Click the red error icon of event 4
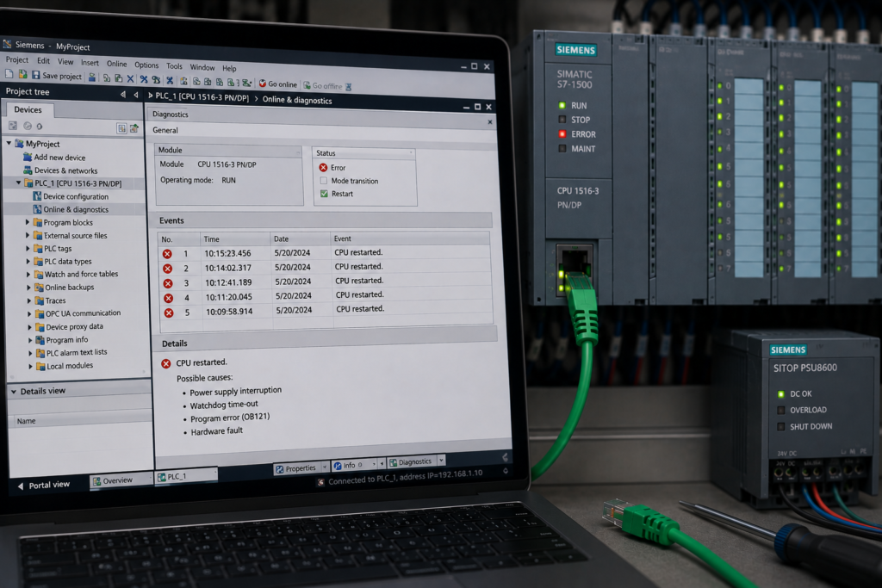Viewport: 882px width, 588px height. [169, 297]
